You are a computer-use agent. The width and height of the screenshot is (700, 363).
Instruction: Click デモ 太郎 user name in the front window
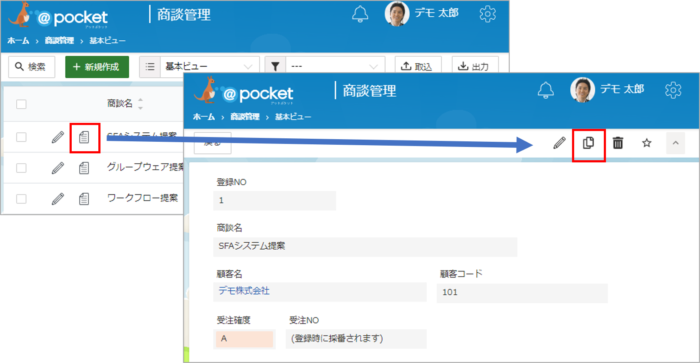point(622,89)
